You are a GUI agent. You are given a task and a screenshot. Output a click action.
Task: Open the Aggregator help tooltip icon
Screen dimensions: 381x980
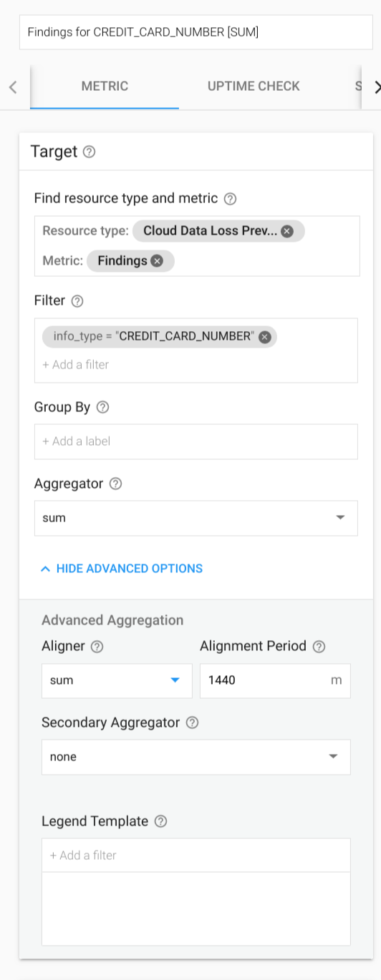(115, 484)
